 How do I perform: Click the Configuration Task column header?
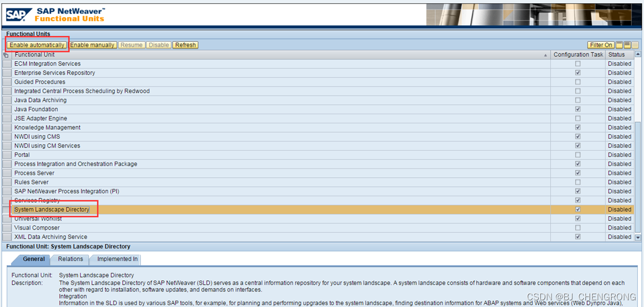tap(578, 55)
